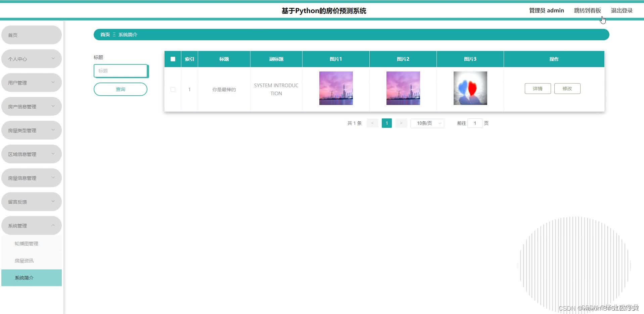Toggle the select-all checkbox in table header
The image size is (644, 314).
tap(173, 59)
